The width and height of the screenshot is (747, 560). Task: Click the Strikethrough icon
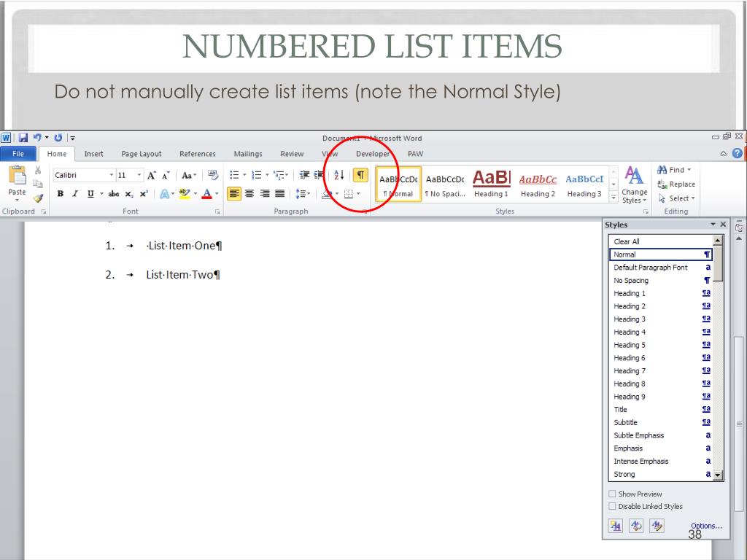(x=113, y=194)
